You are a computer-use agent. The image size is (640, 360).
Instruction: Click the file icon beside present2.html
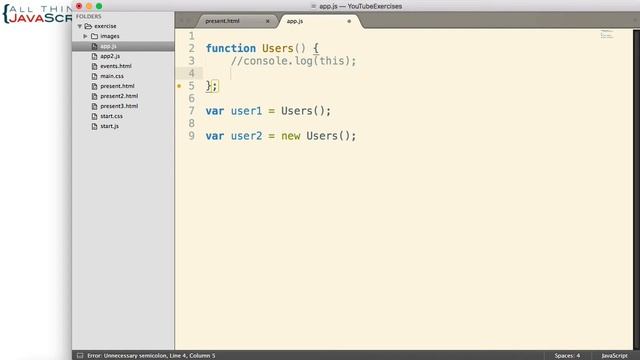[95, 96]
